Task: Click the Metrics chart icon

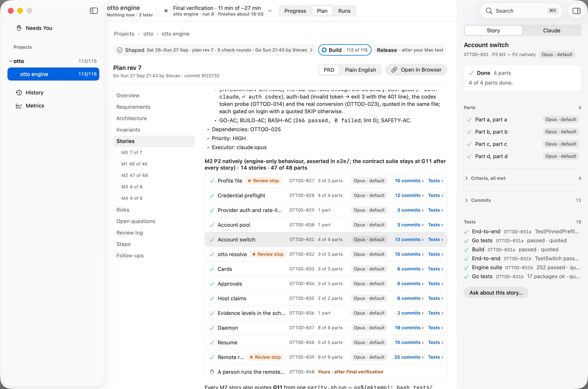Action: point(19,106)
